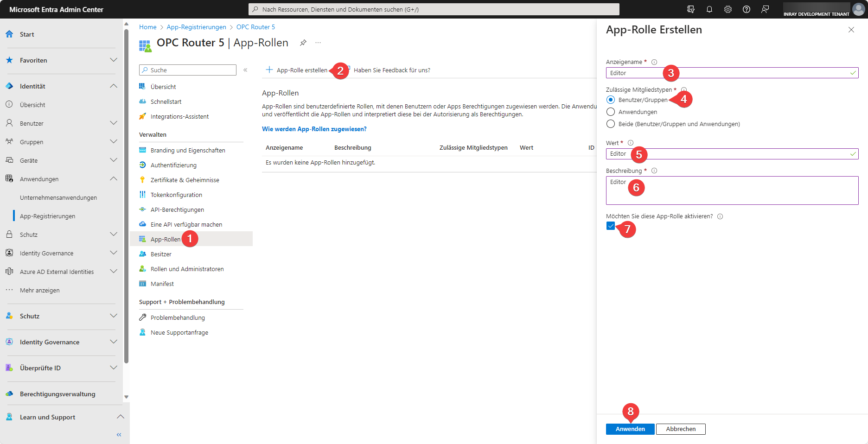
Task: Select Beide (Benutzer/Gruppen und Anwendungen) option
Action: point(611,124)
